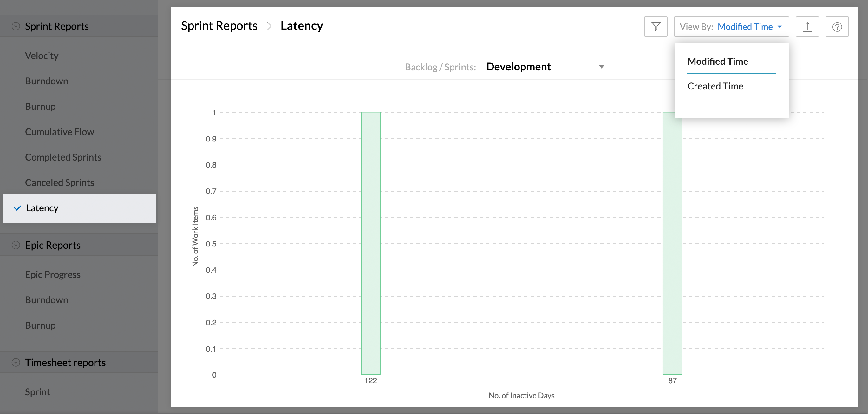
Task: Open Completed Sprints report
Action: (x=63, y=157)
